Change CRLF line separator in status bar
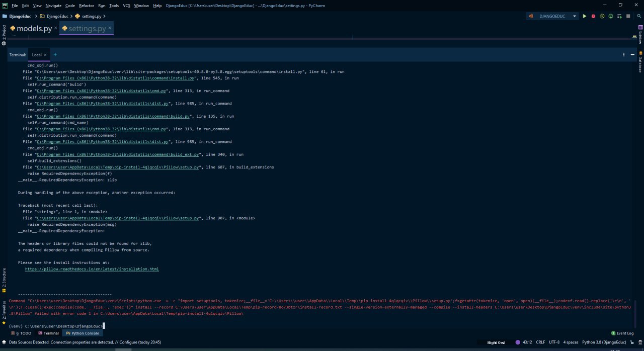644x351 pixels. (540, 342)
